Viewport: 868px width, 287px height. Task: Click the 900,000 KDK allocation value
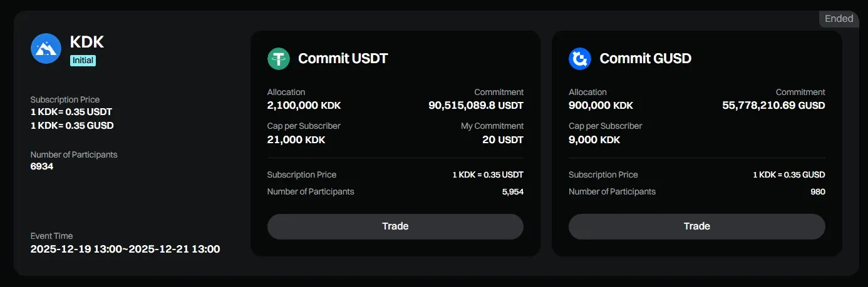pos(601,105)
